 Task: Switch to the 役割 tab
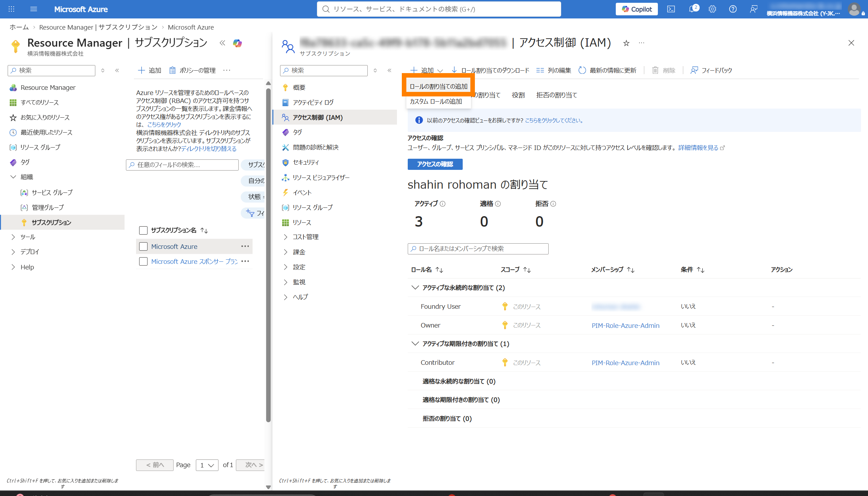pyautogui.click(x=518, y=95)
